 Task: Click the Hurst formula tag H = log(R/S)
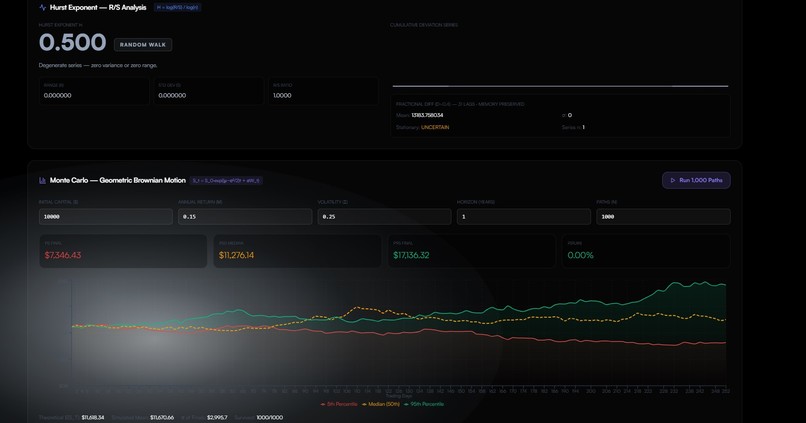[x=177, y=8]
